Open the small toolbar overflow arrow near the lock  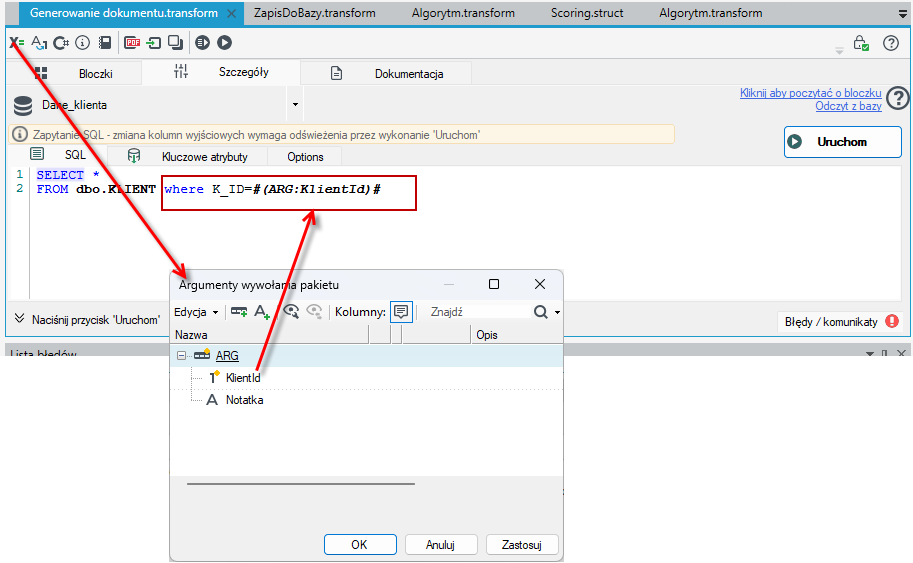tap(839, 51)
